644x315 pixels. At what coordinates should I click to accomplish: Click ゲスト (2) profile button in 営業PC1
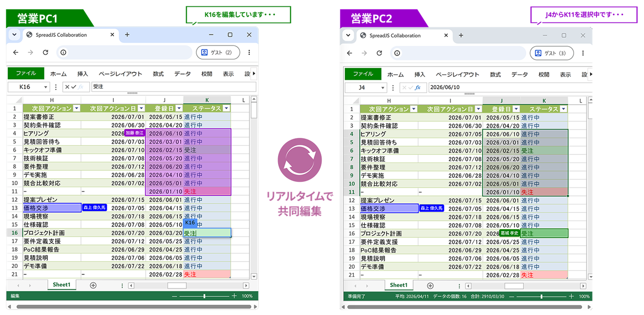point(218,52)
